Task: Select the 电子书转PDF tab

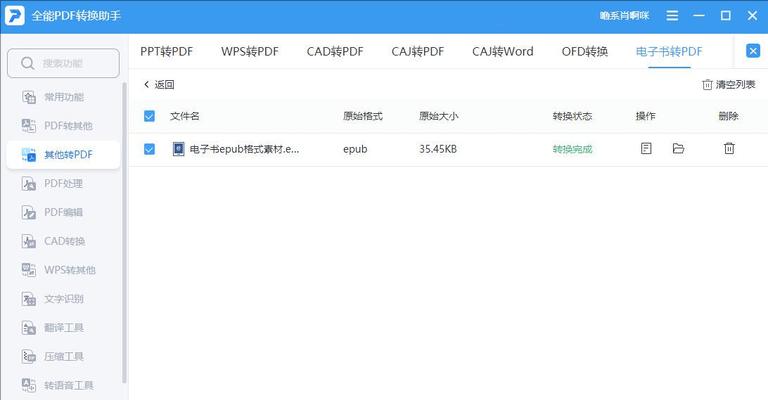Action: coord(669,51)
